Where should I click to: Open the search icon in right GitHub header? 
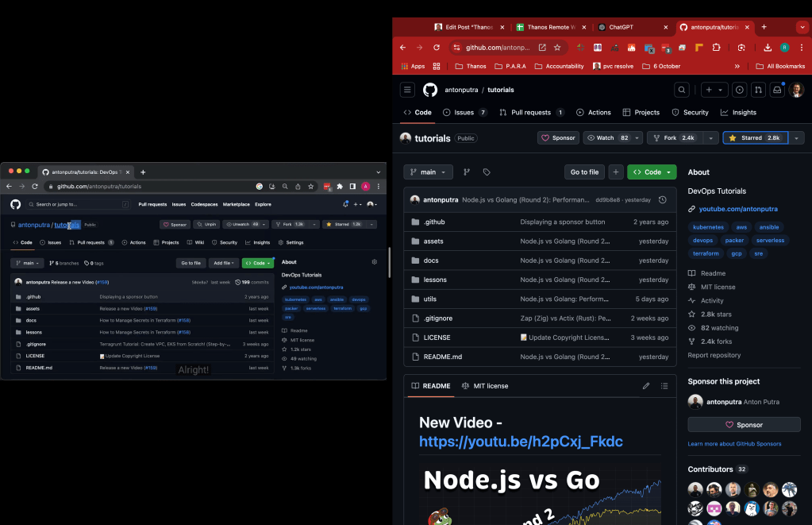click(x=682, y=90)
